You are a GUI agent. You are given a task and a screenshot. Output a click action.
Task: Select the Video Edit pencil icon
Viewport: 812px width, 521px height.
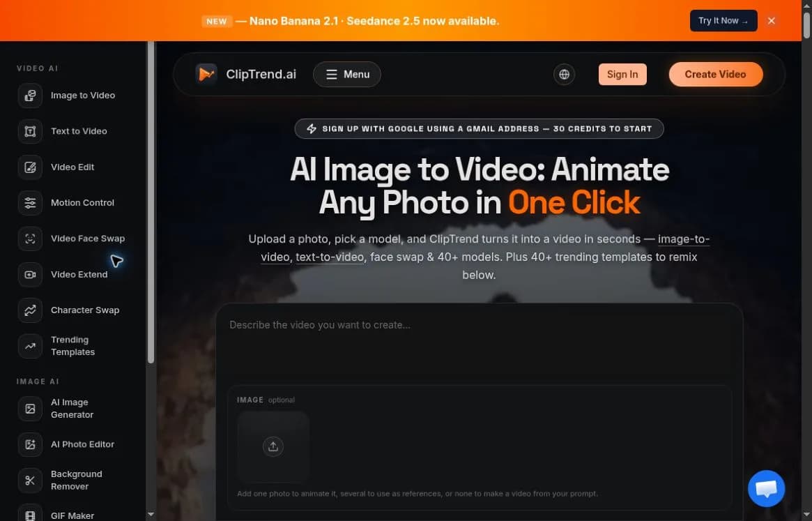(30, 167)
